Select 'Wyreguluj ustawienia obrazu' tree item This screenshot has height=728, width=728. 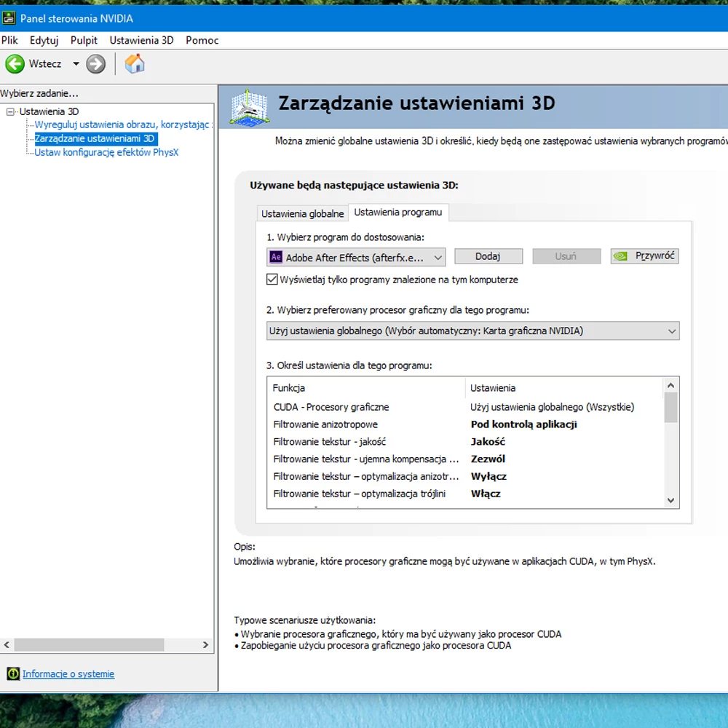(x=124, y=124)
